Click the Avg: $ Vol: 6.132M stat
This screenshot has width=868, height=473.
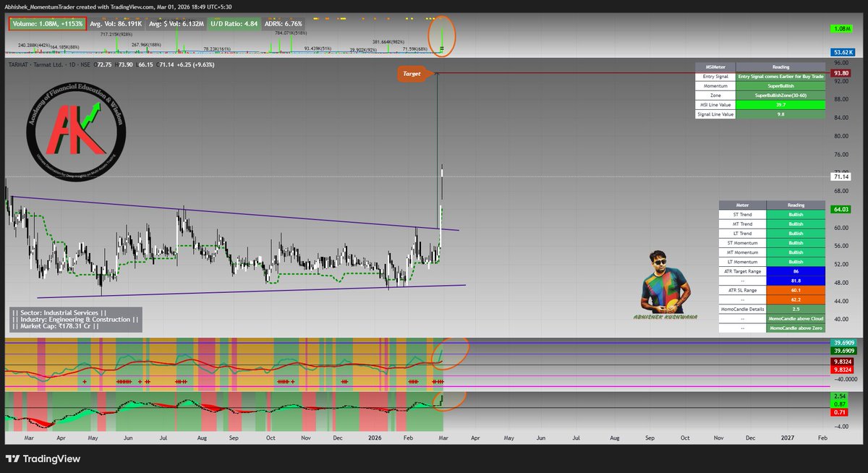175,23
